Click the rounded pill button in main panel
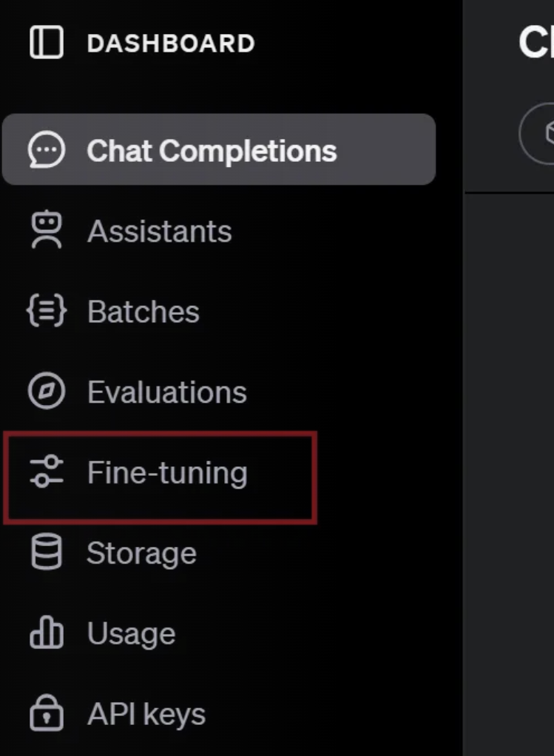The height and width of the screenshot is (756, 554). pyautogui.click(x=537, y=133)
